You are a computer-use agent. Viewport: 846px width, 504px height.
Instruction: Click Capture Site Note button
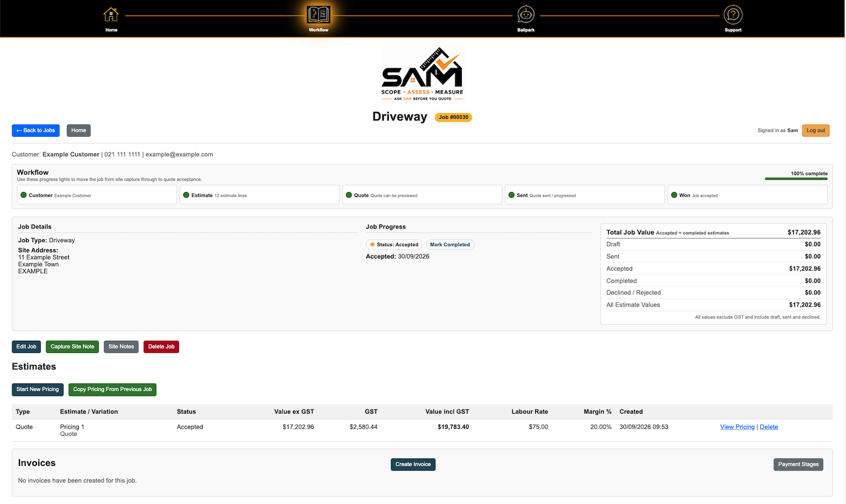pos(72,347)
